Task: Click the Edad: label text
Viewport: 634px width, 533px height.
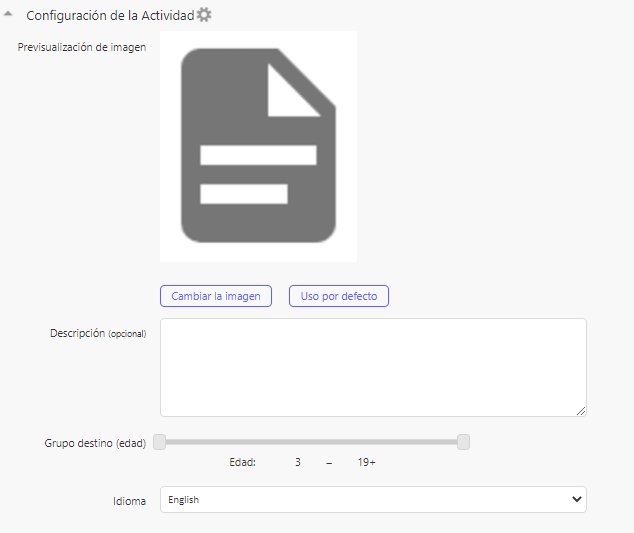Action: click(243, 462)
